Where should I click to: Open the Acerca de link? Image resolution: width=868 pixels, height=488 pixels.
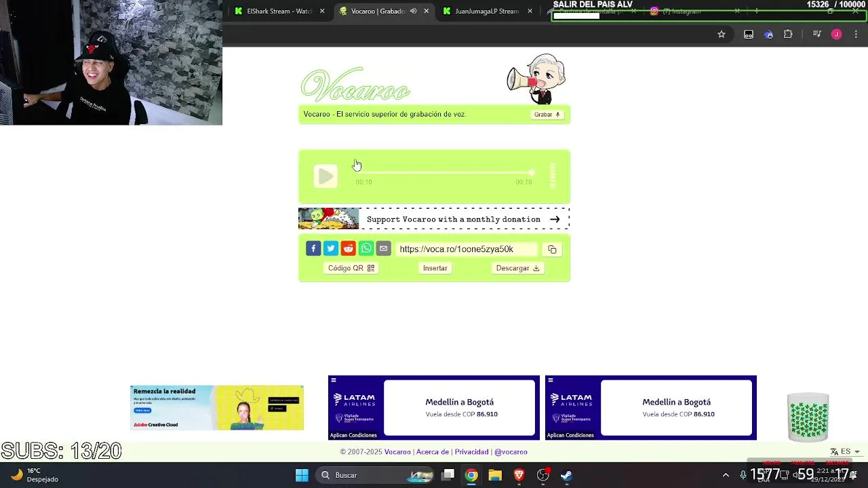[x=433, y=452]
